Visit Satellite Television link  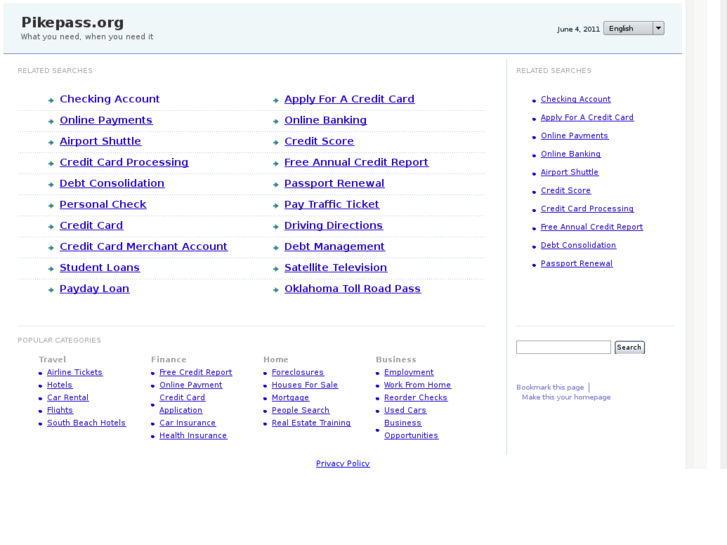[x=336, y=268]
